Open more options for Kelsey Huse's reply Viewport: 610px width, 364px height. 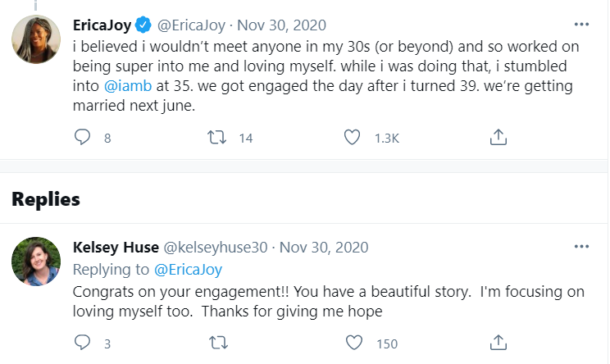click(x=581, y=246)
